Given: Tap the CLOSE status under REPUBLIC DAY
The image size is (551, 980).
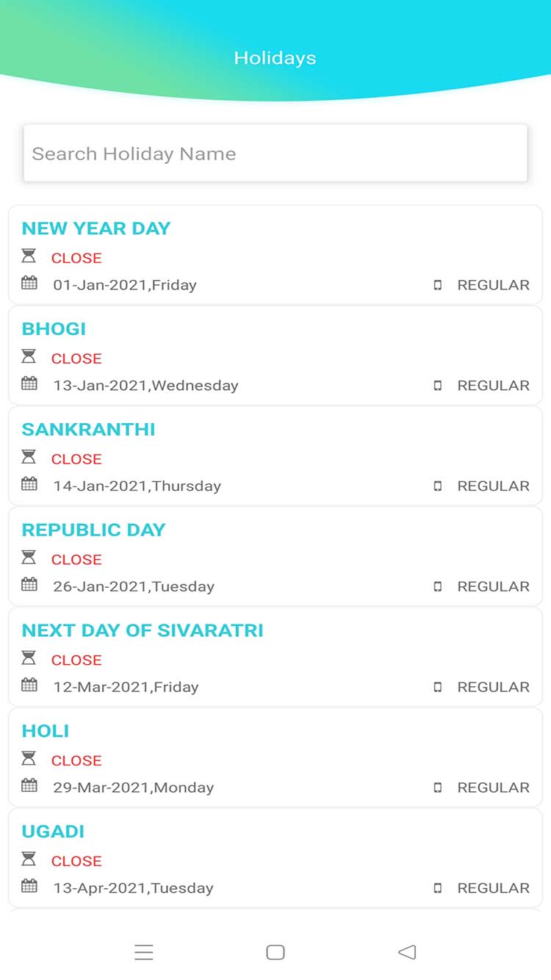Looking at the screenshot, I should (76, 560).
